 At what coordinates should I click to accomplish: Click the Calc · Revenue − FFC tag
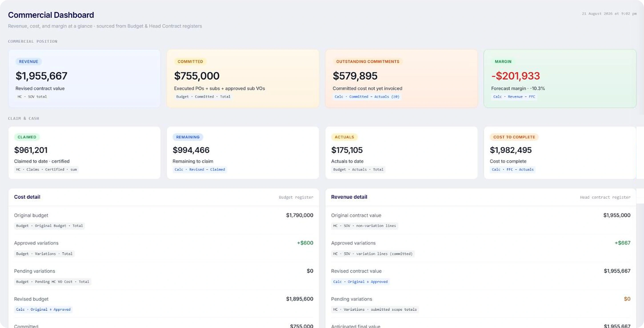click(514, 97)
